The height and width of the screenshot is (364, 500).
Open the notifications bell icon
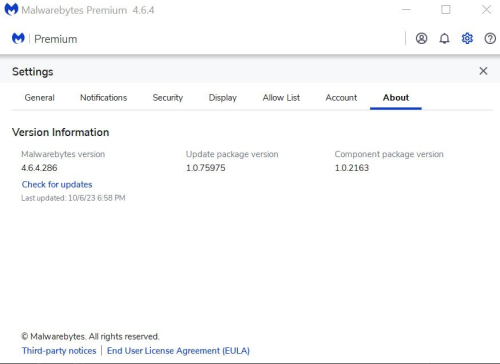(444, 39)
